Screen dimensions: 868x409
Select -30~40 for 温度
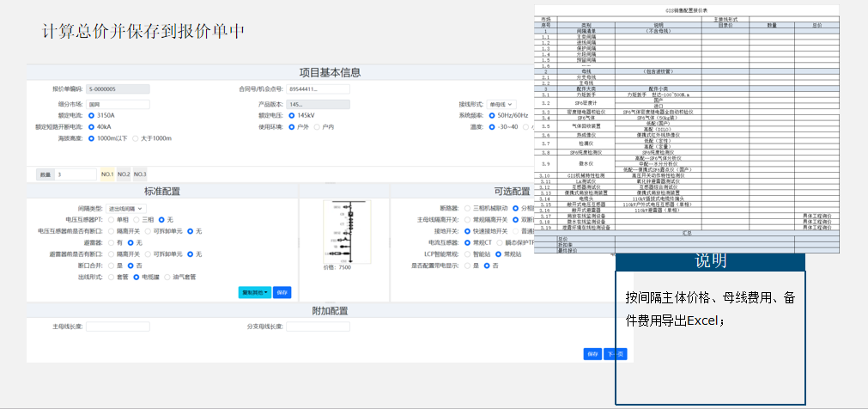tap(492, 127)
